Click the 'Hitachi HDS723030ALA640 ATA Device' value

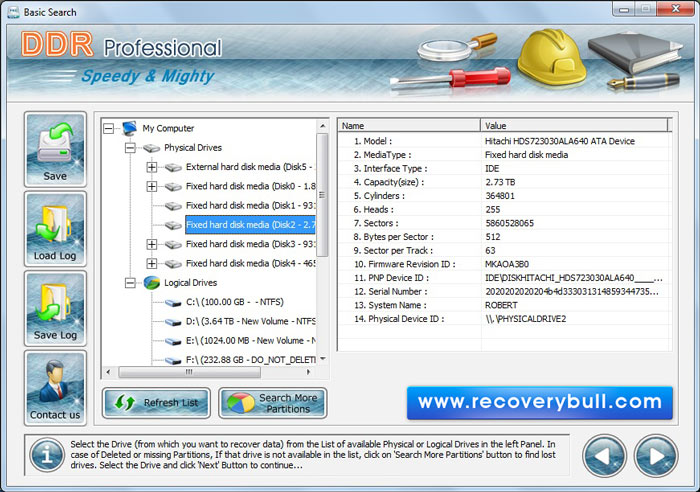click(559, 141)
